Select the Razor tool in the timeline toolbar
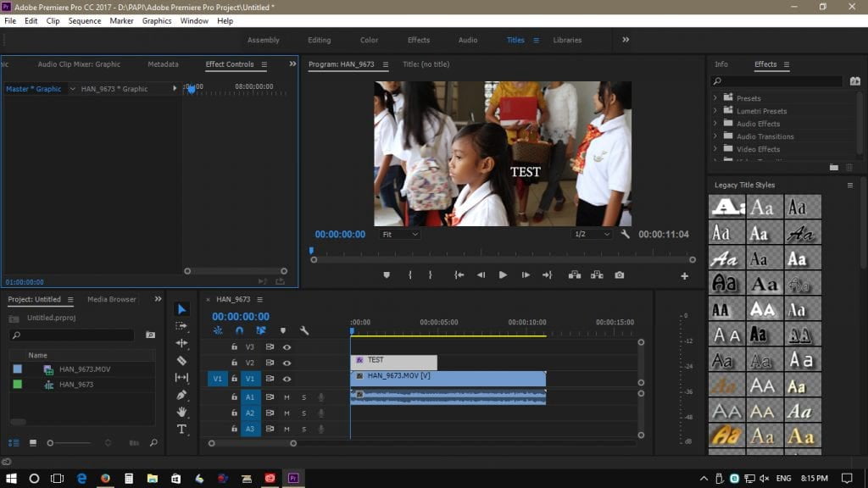 tap(181, 358)
